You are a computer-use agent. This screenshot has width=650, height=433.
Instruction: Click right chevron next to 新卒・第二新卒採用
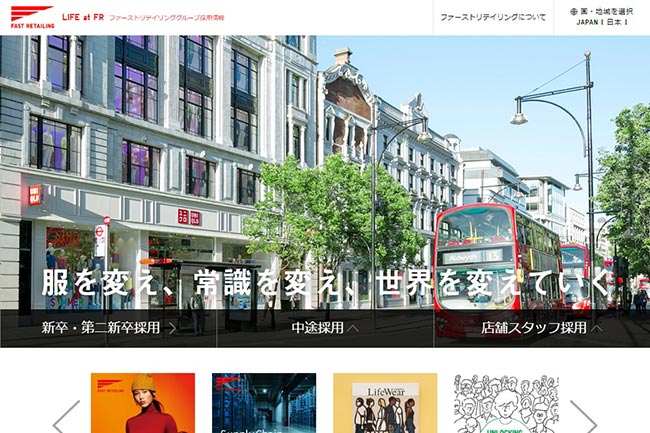tap(173, 327)
